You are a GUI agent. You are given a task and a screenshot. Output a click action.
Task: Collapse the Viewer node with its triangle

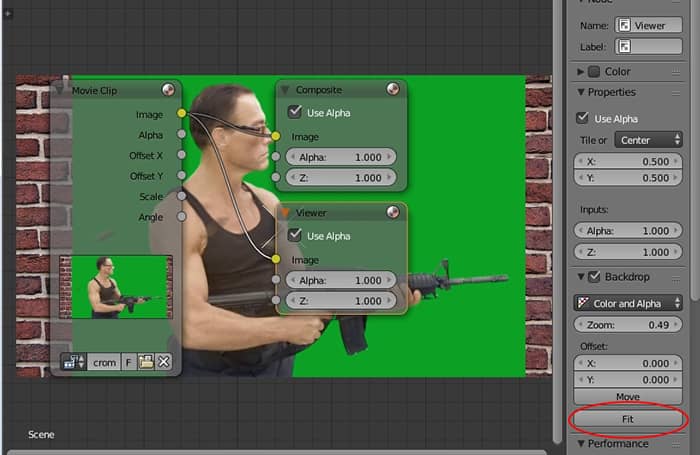point(285,213)
